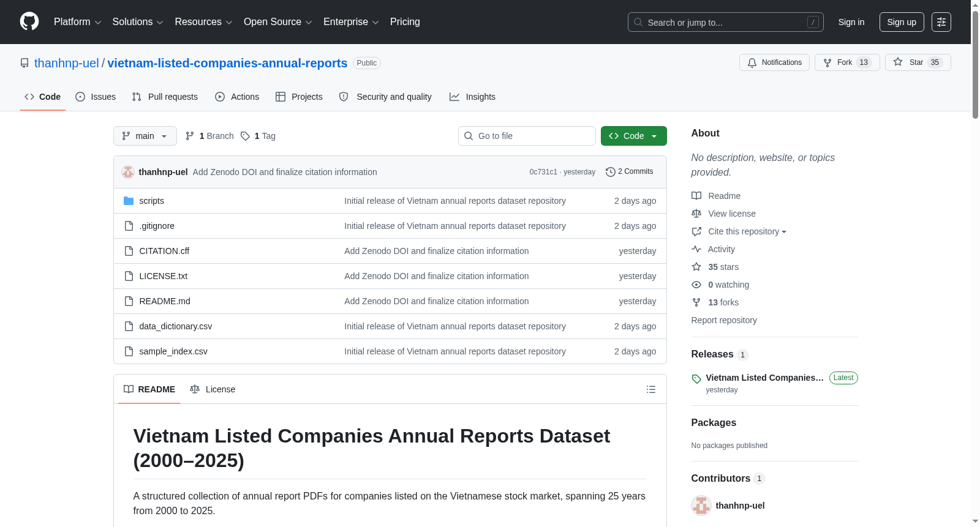Viewport: 980px width, 527px height.
Task: Open the Releases heading link
Action: tap(720, 354)
